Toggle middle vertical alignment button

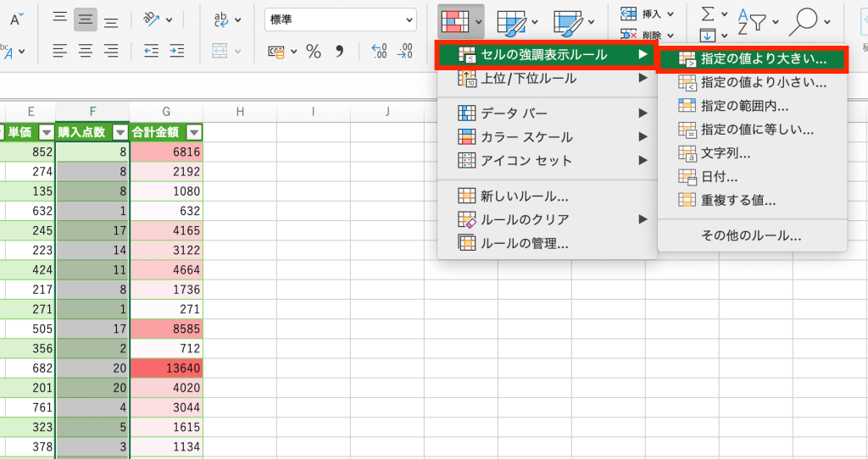point(85,19)
